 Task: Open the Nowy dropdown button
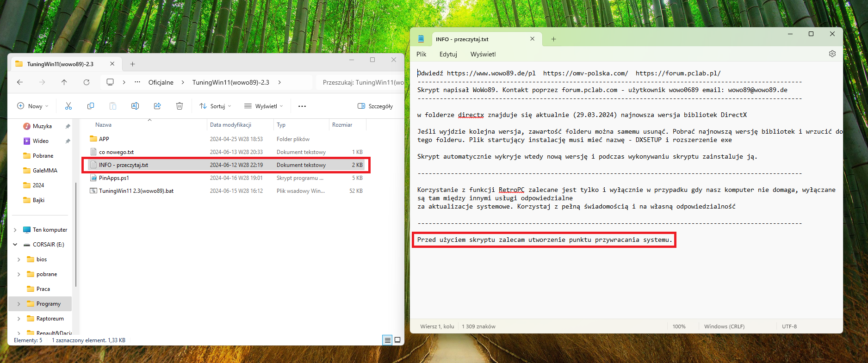[32, 106]
